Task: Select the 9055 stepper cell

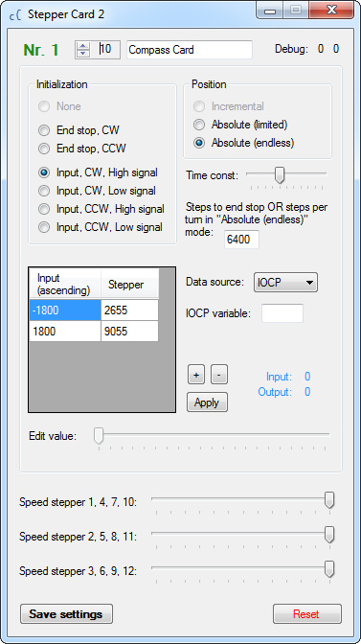Action: click(x=129, y=331)
